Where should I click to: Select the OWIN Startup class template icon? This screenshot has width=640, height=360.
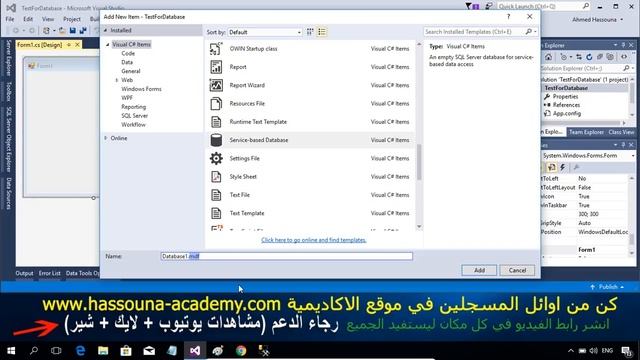click(x=216, y=49)
